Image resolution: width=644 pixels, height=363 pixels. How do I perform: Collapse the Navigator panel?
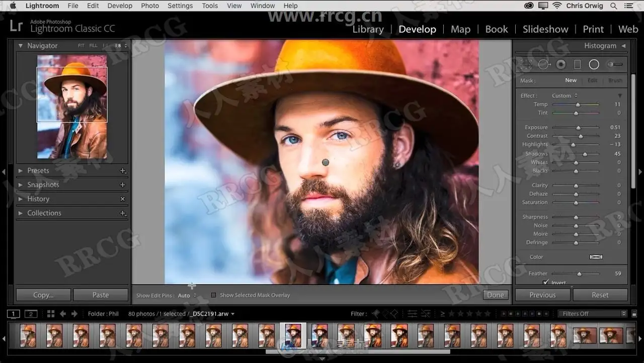pos(21,46)
